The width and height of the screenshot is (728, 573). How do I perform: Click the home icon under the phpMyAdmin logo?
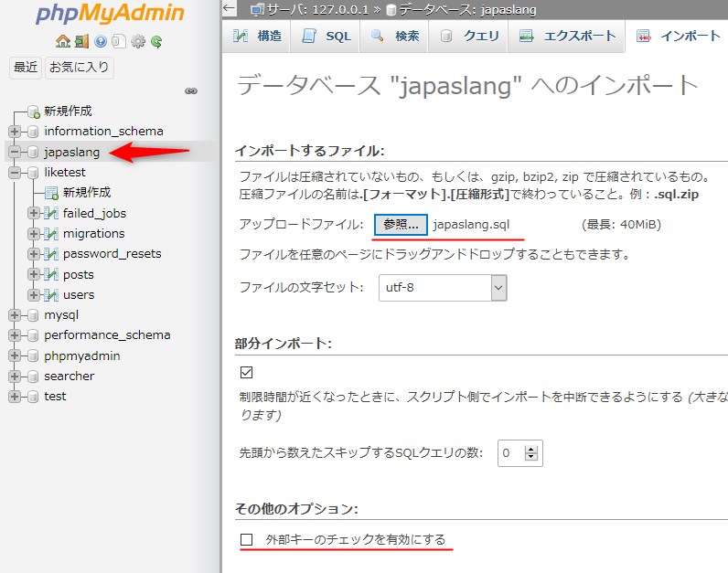(x=62, y=41)
